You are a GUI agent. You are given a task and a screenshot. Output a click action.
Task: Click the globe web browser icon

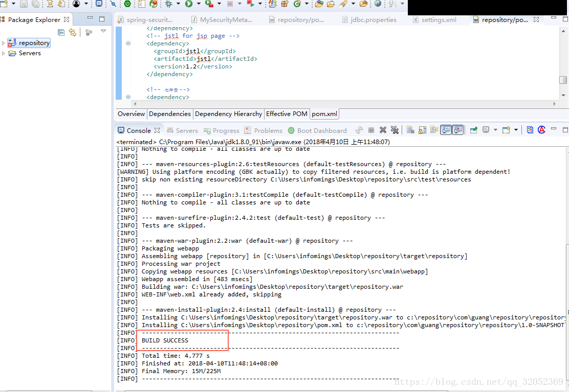click(x=378, y=4)
